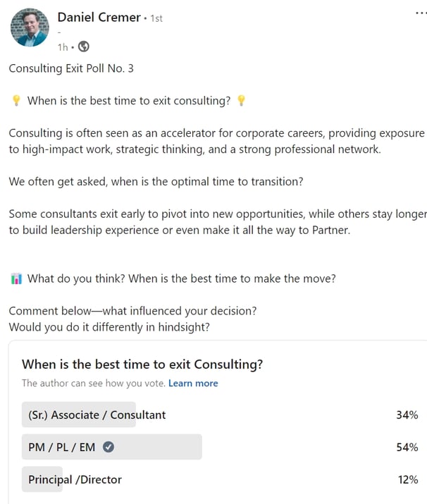Click the 54% result percentage

point(407,447)
